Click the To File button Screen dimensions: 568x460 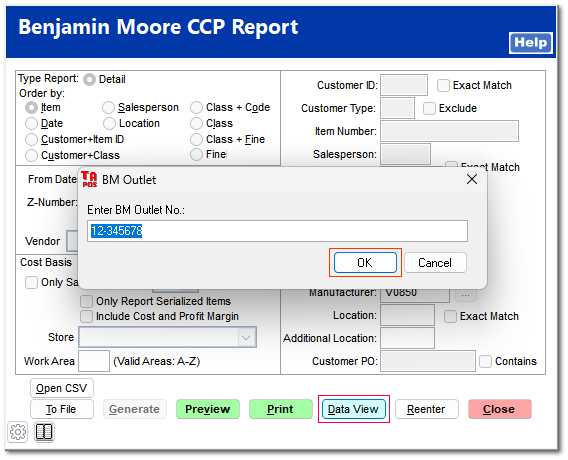[62, 409]
